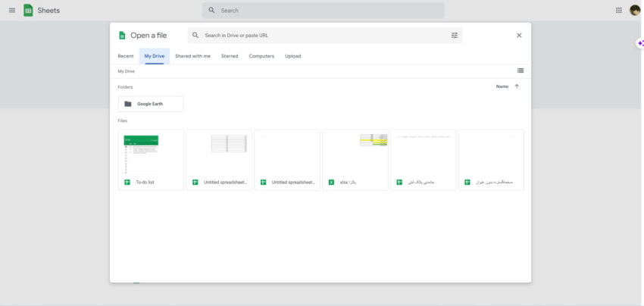Switch to the Recent tab

126,56
